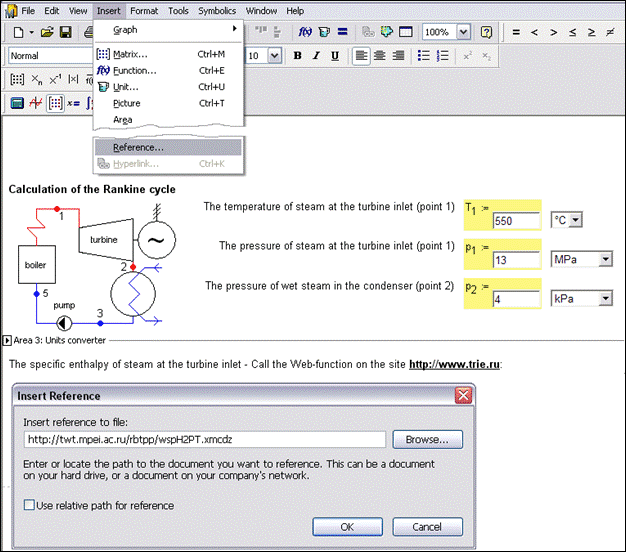Close the Insert Reference dialog
Image resolution: width=626 pixels, height=552 pixels.
coord(463,396)
